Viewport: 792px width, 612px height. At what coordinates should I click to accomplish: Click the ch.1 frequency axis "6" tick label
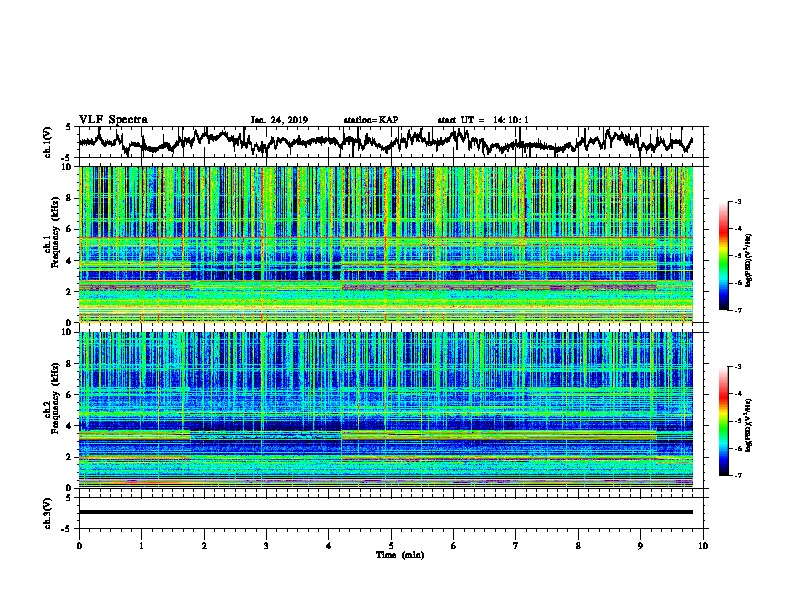(x=71, y=229)
